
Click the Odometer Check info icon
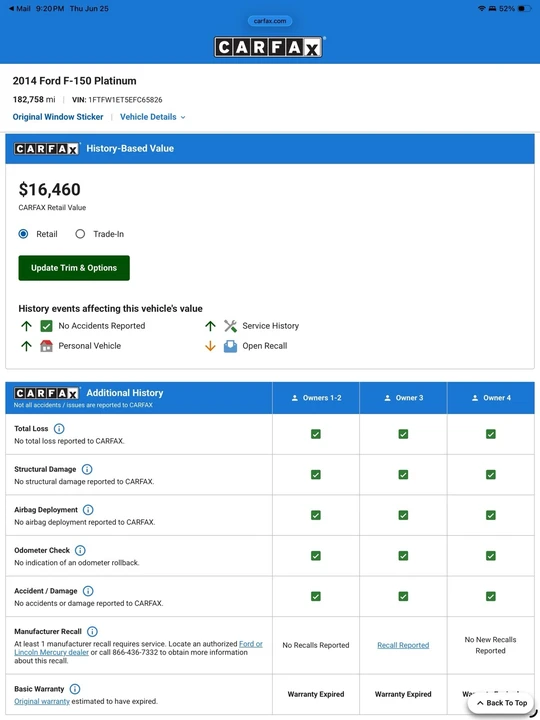point(80,550)
